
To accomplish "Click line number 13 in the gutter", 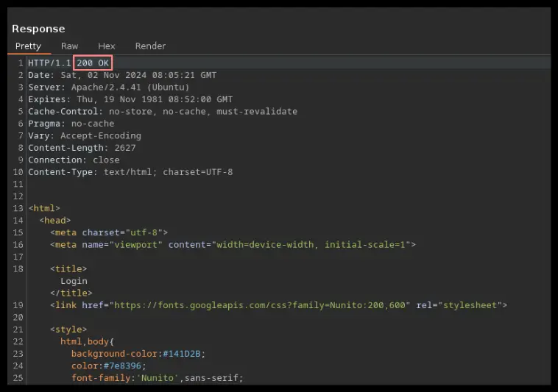I will 18,208.
